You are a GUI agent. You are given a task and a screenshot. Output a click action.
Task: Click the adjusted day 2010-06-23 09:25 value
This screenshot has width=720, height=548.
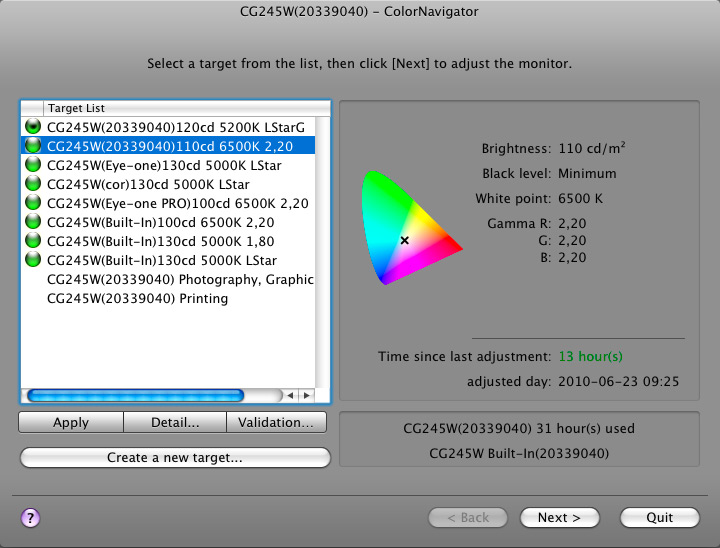tap(619, 381)
